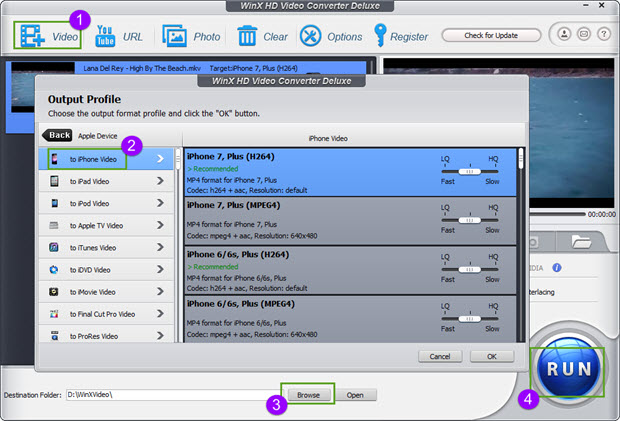Screen dimensions: 620x421
Task: Click the Browse button
Action: click(308, 395)
